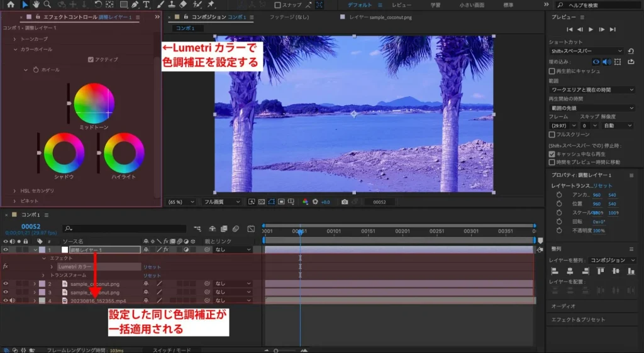This screenshot has width=644, height=353.
Task: Open the レイヤー sample_coconut.png tab
Action: [380, 17]
